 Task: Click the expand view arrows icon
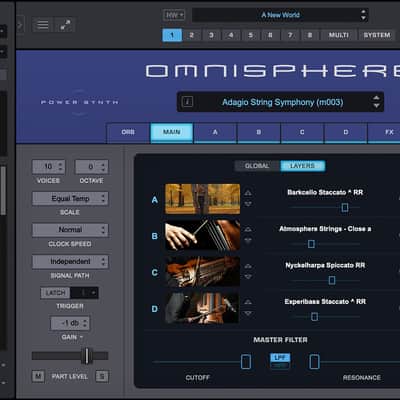(65, 25)
